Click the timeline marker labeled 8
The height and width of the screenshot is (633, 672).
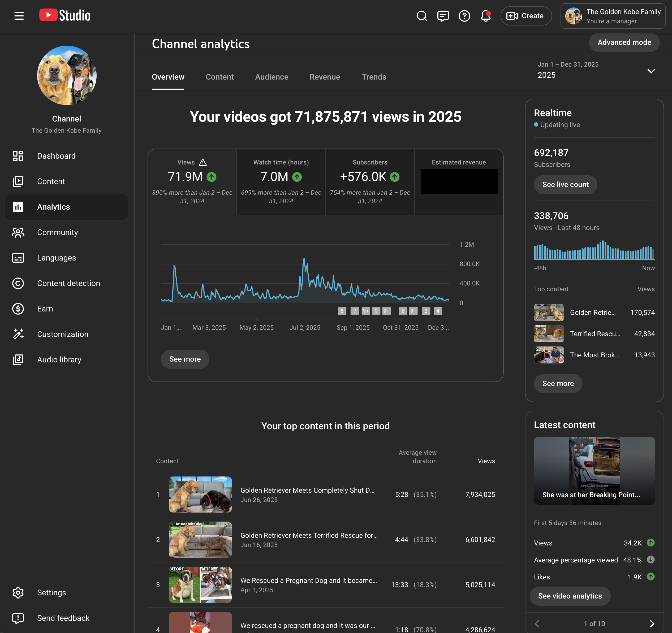(x=342, y=311)
